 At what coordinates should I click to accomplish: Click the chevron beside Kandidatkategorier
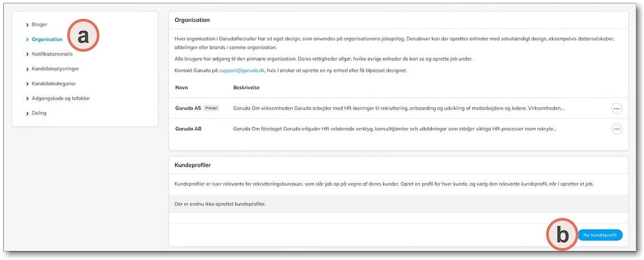pyautogui.click(x=27, y=84)
